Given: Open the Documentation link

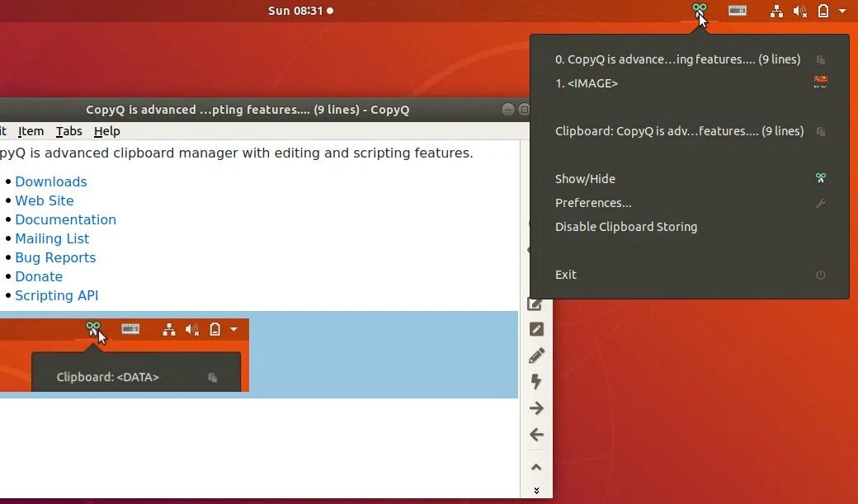Looking at the screenshot, I should (x=66, y=219).
